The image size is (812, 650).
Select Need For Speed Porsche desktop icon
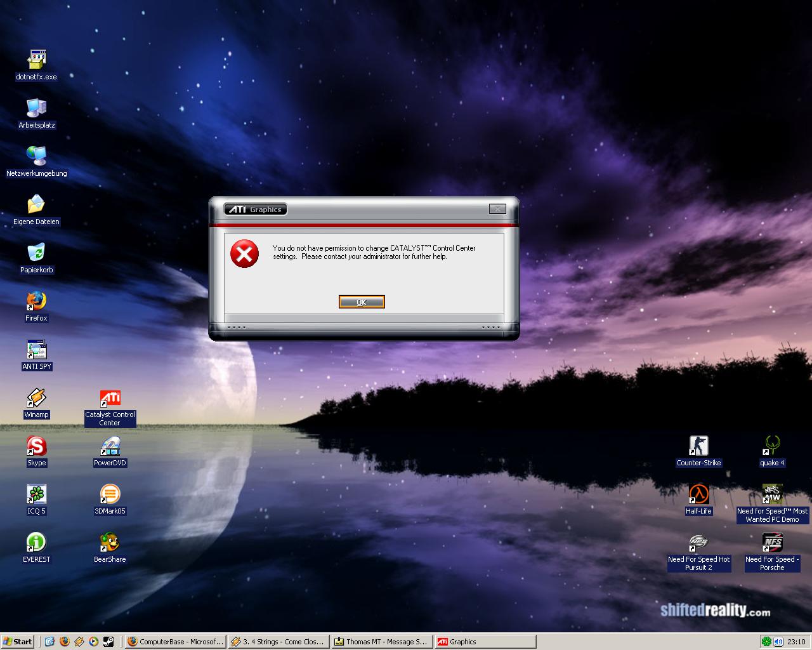[x=773, y=552]
